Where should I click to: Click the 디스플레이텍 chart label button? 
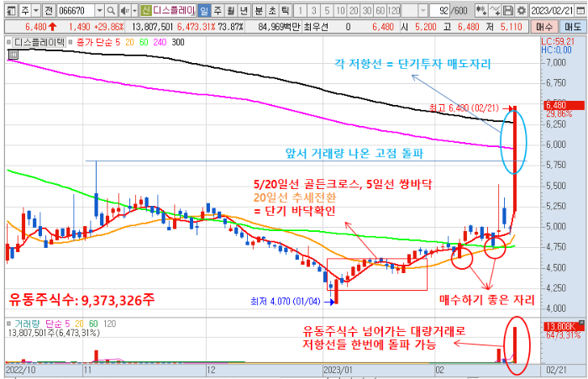pos(39,42)
